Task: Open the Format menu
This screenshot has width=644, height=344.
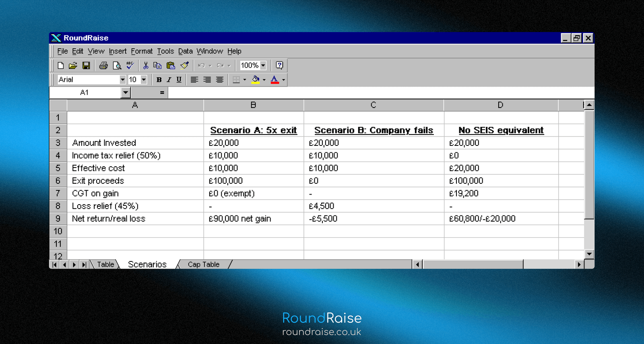Action: point(142,51)
